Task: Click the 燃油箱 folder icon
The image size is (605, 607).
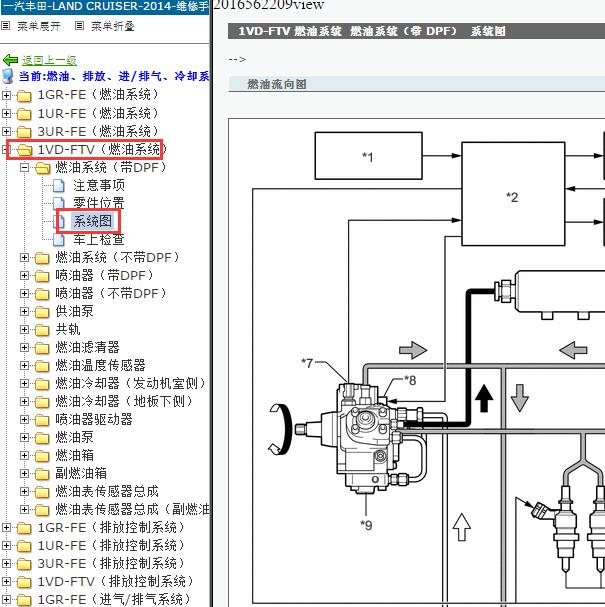Action: pos(42,456)
